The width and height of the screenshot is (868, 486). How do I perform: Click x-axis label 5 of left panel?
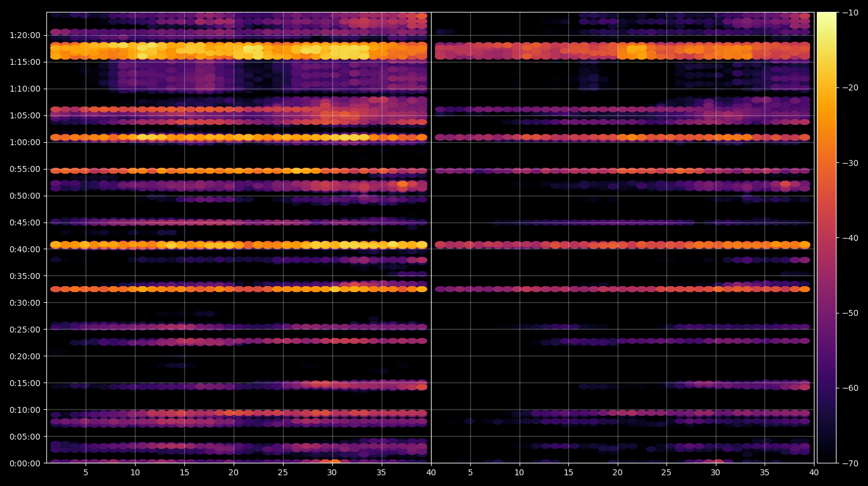86,473
